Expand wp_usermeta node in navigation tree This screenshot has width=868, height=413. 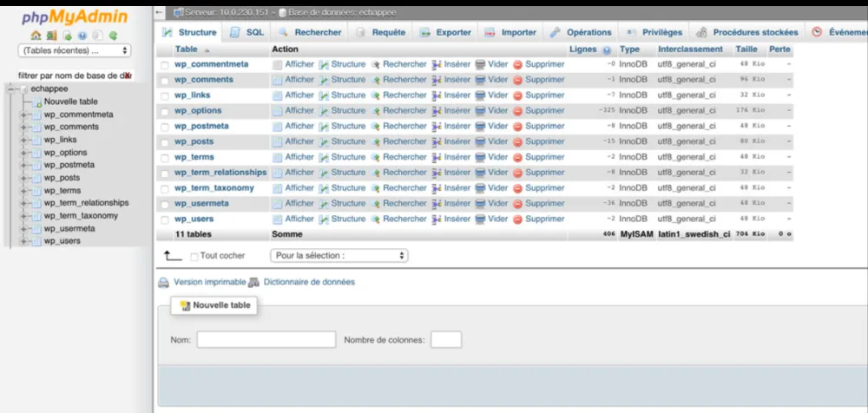pyautogui.click(x=24, y=229)
